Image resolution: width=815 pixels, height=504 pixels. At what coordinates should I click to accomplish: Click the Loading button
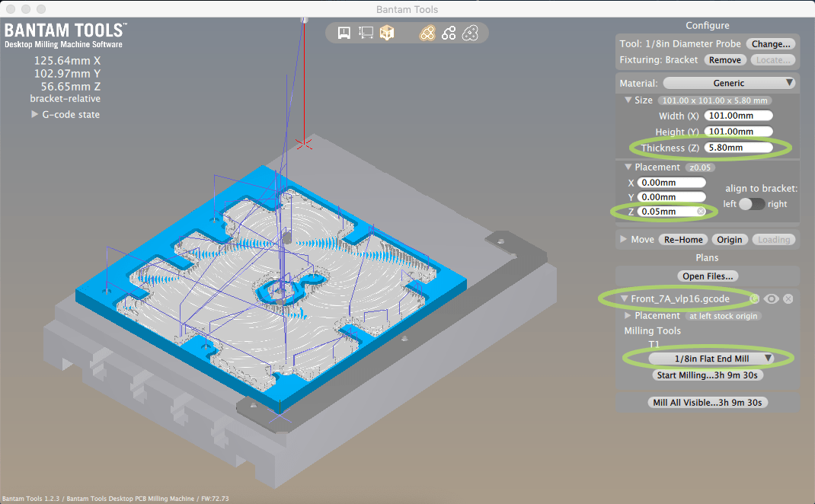click(774, 240)
